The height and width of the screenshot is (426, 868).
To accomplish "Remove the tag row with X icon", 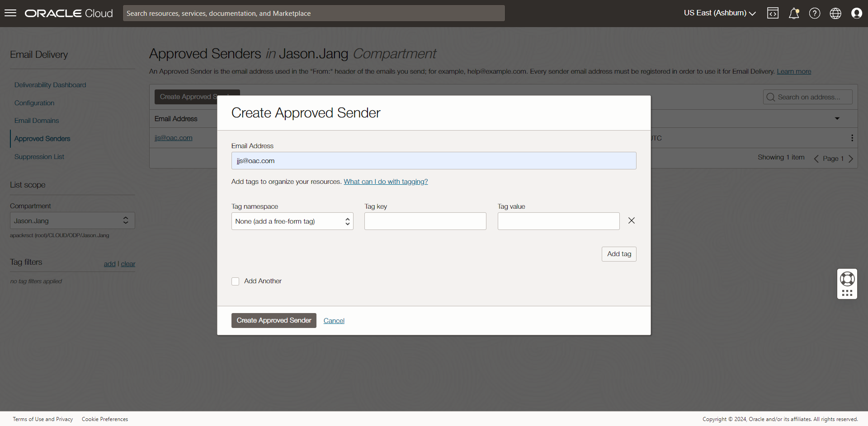I will pos(632,220).
